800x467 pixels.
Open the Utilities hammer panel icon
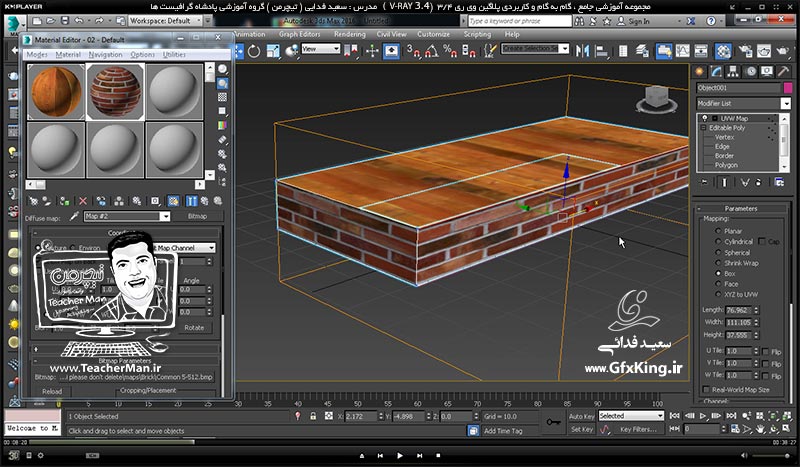click(x=783, y=71)
